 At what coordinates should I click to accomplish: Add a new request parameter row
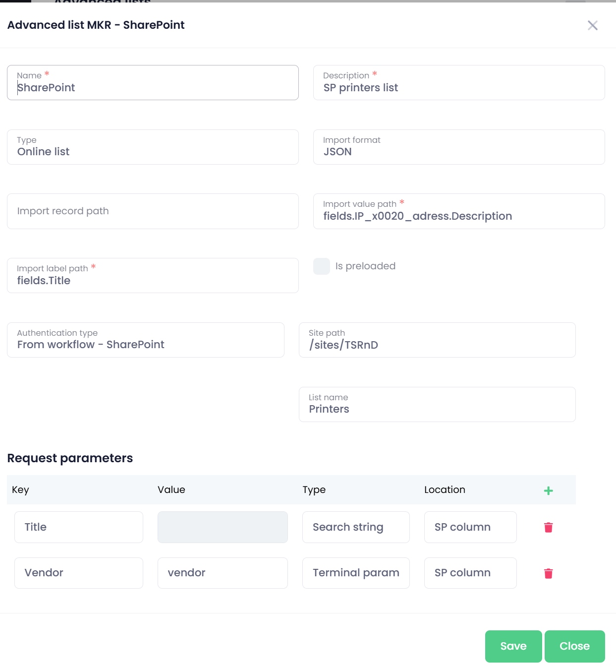coord(548,490)
